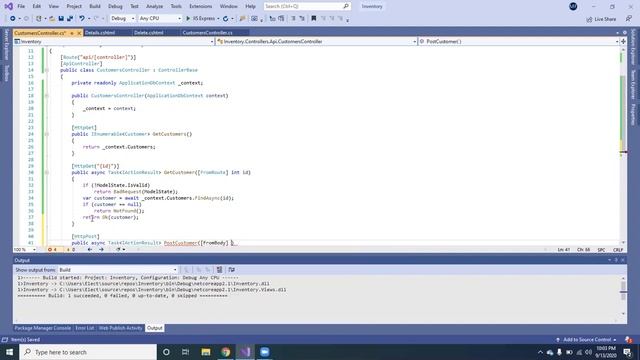Click the Refresh browser icon in toolbar

pyautogui.click(x=225, y=18)
